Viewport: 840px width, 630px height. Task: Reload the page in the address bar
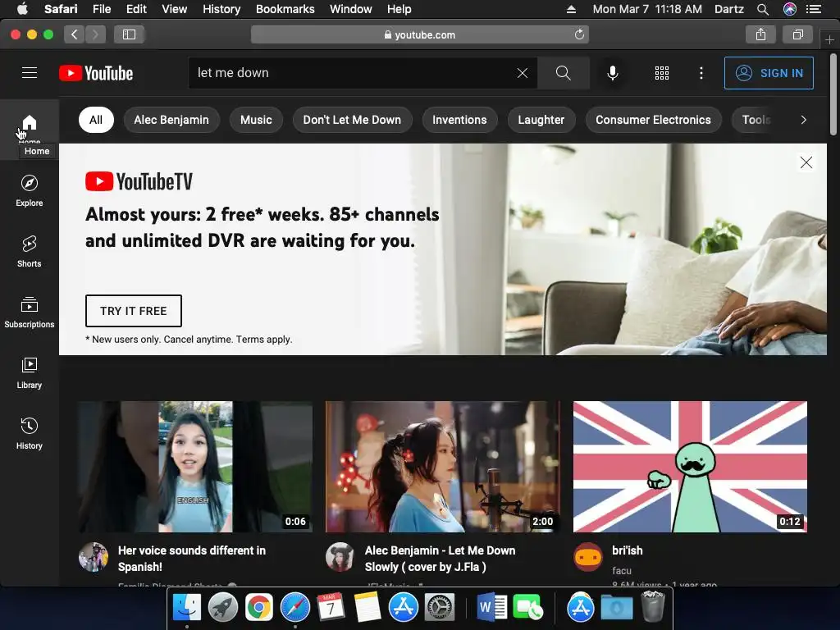pos(579,34)
